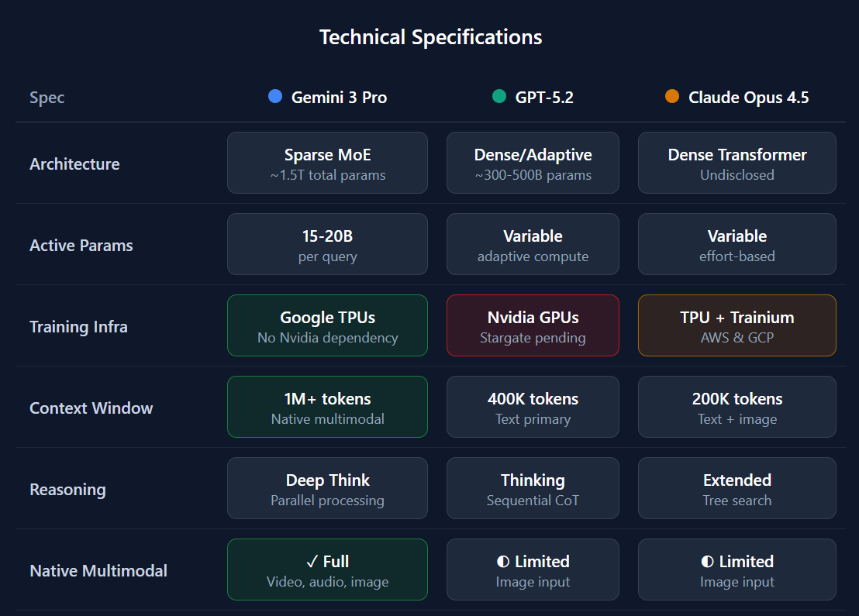This screenshot has height=616, width=859.
Task: Click the Dense Transformer card
Action: (x=737, y=163)
